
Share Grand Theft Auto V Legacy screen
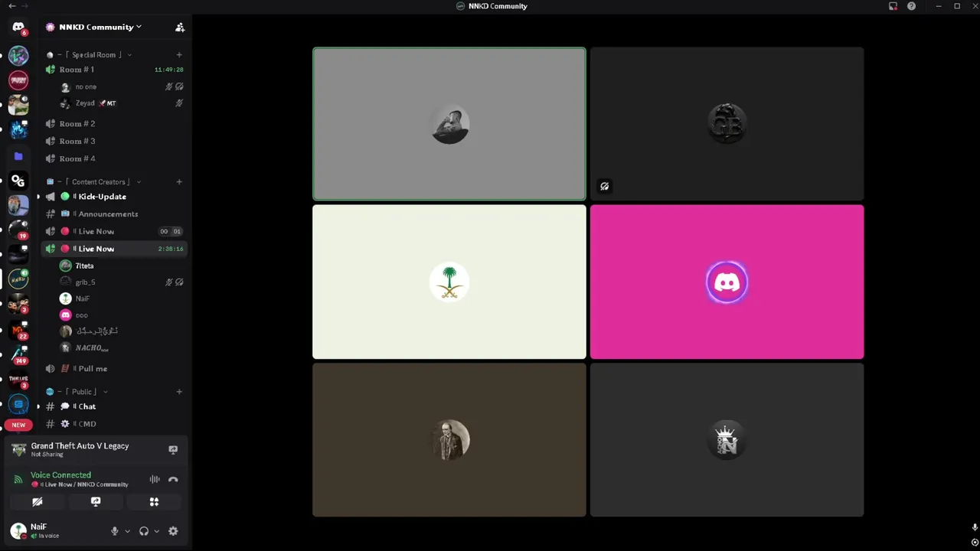pos(173,450)
